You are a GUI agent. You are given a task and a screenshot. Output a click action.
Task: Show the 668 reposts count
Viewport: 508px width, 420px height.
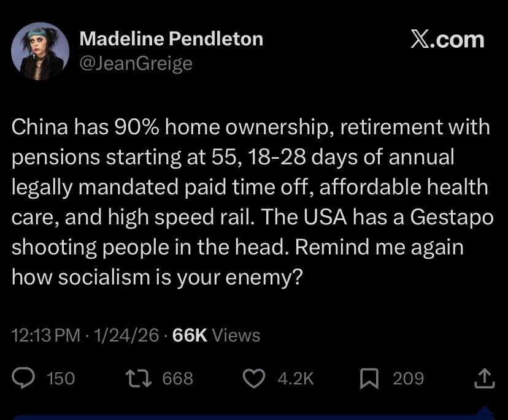tap(178, 379)
